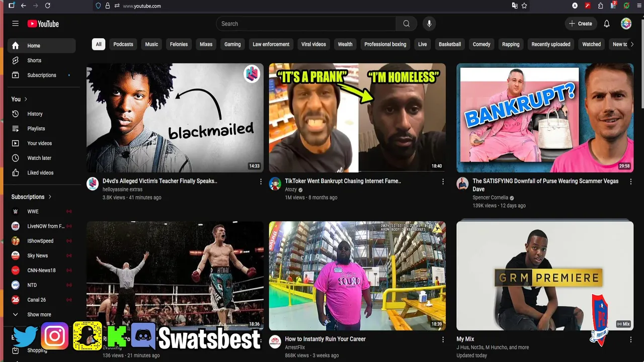Open Subscriptions in sidebar
The image size is (644, 362).
pyautogui.click(x=41, y=75)
